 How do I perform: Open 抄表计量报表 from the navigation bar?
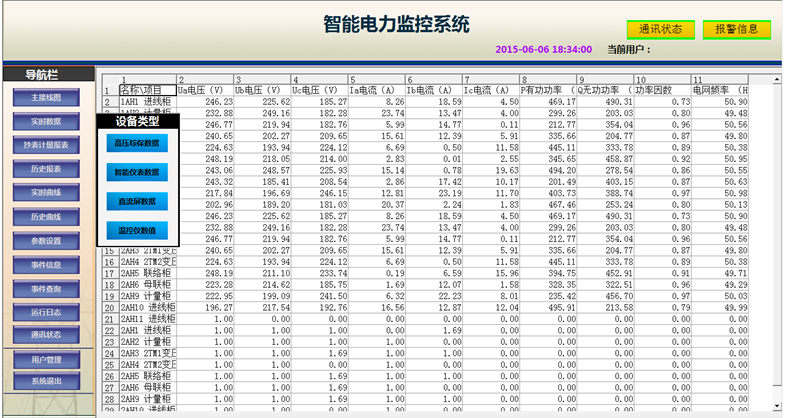point(46,146)
